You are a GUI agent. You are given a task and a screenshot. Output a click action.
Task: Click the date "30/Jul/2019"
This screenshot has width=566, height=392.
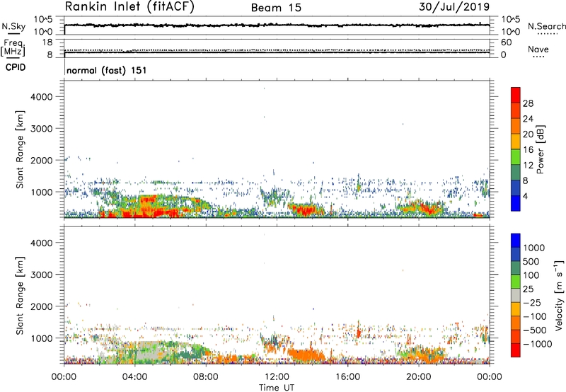coord(454,7)
